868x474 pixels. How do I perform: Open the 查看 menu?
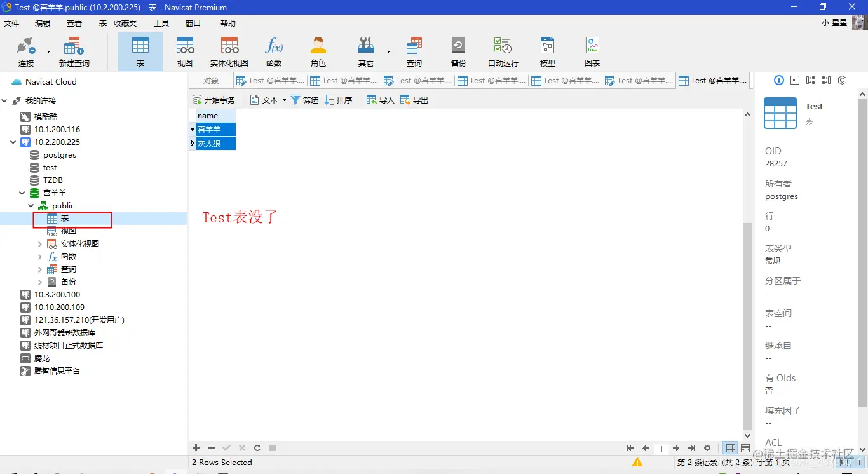pos(74,23)
